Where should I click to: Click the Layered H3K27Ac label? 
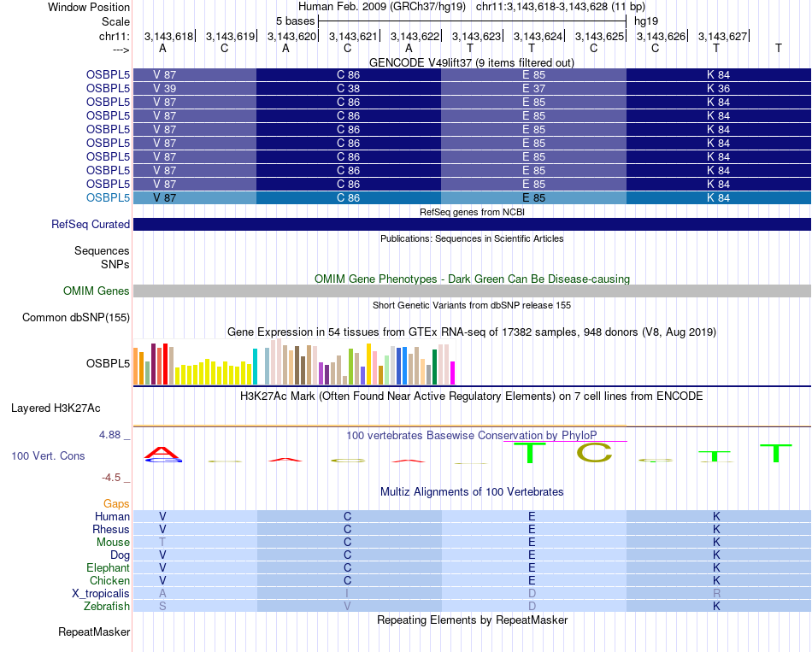[x=56, y=408]
